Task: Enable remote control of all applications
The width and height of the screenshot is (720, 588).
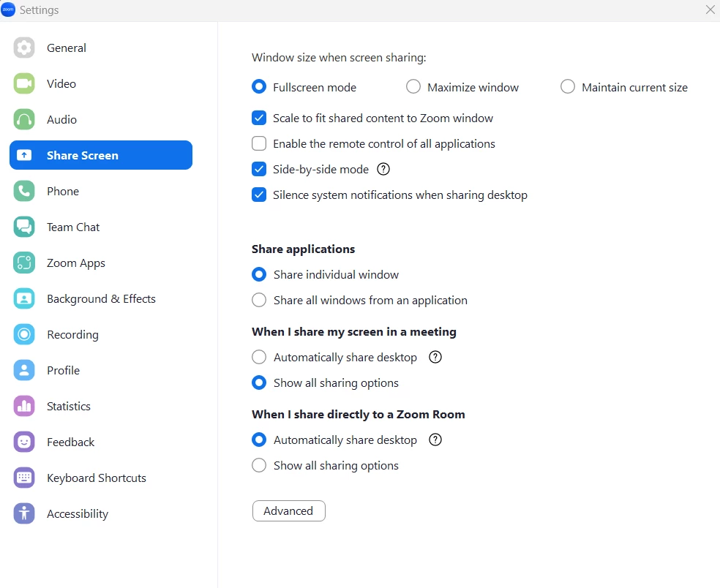Action: (x=259, y=143)
